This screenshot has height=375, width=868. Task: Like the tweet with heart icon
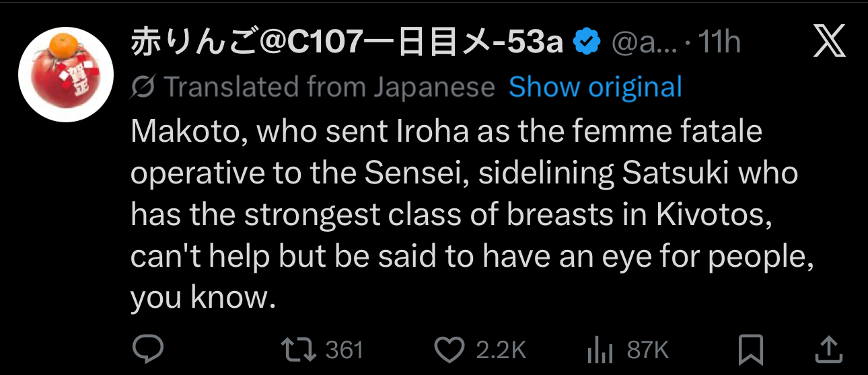click(449, 349)
